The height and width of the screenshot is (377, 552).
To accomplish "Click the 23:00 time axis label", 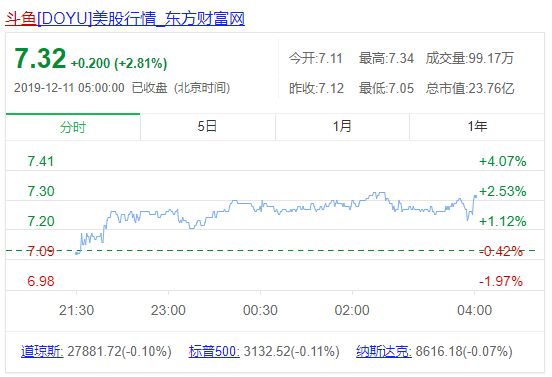I will (168, 310).
